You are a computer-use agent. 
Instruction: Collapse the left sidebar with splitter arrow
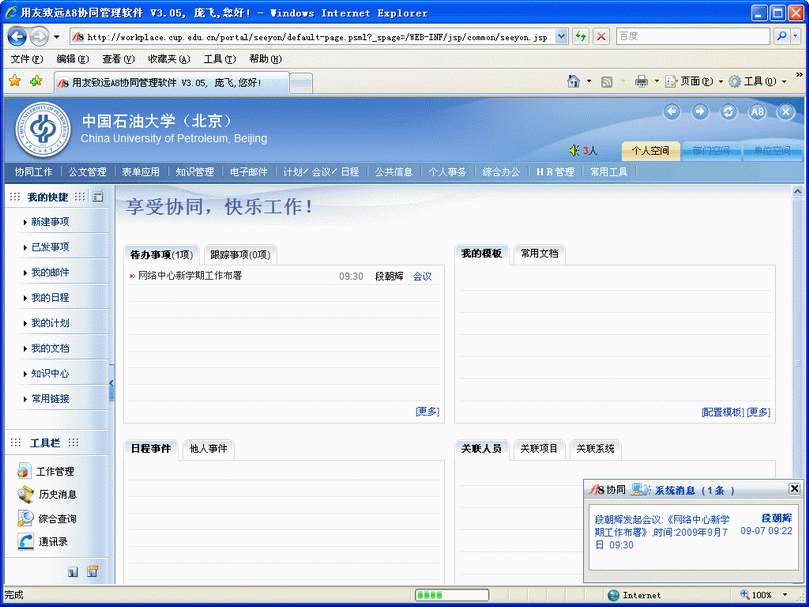point(111,384)
